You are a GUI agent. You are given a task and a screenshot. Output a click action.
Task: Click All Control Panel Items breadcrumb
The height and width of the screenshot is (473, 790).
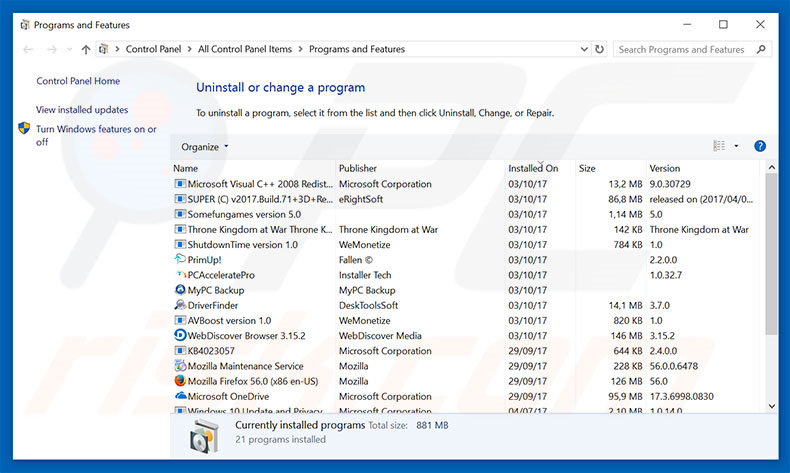point(245,49)
